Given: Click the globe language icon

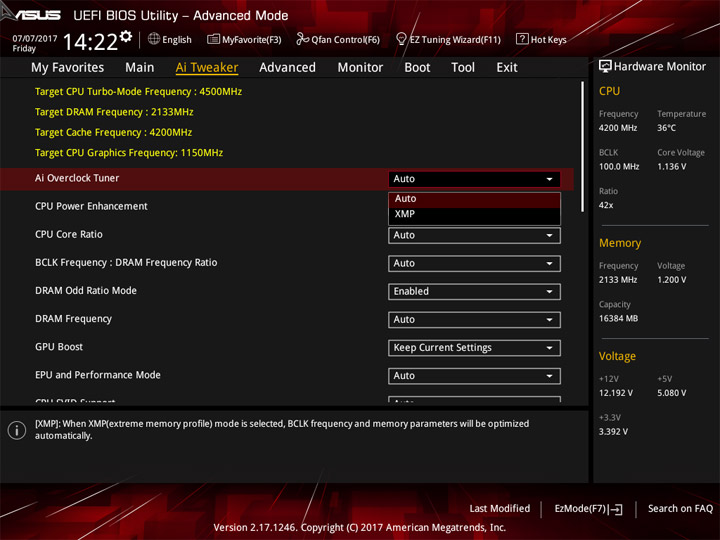Looking at the screenshot, I should [x=154, y=39].
